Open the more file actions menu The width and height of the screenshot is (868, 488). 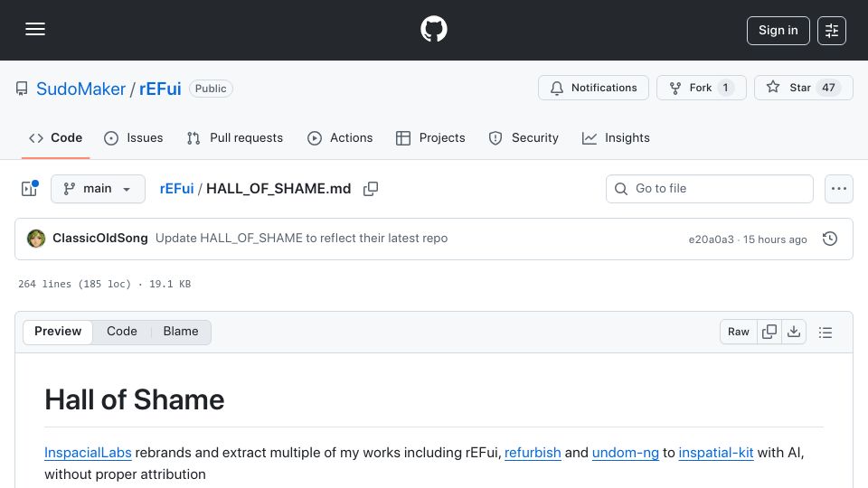pyautogui.click(x=839, y=189)
